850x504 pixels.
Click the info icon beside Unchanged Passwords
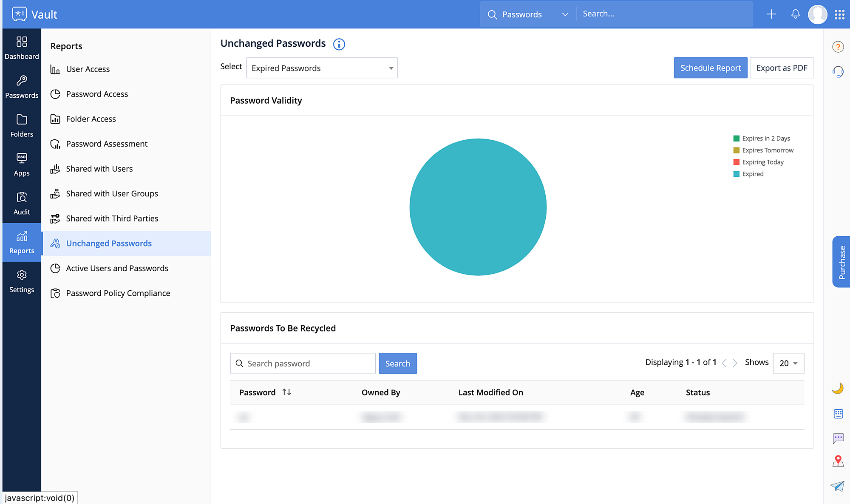click(339, 44)
